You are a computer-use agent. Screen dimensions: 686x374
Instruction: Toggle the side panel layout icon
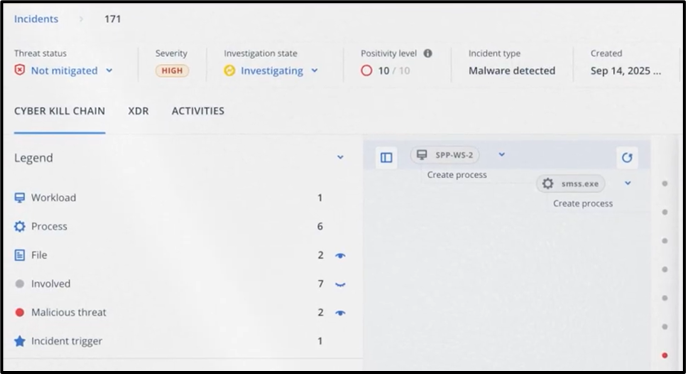coord(386,157)
